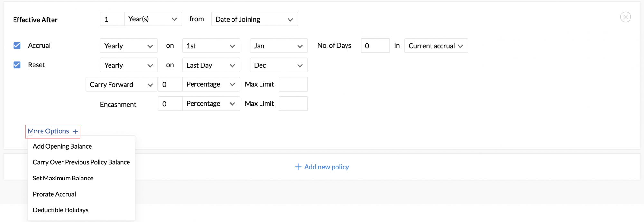Open the Date of Joining dropdown

coord(254,19)
